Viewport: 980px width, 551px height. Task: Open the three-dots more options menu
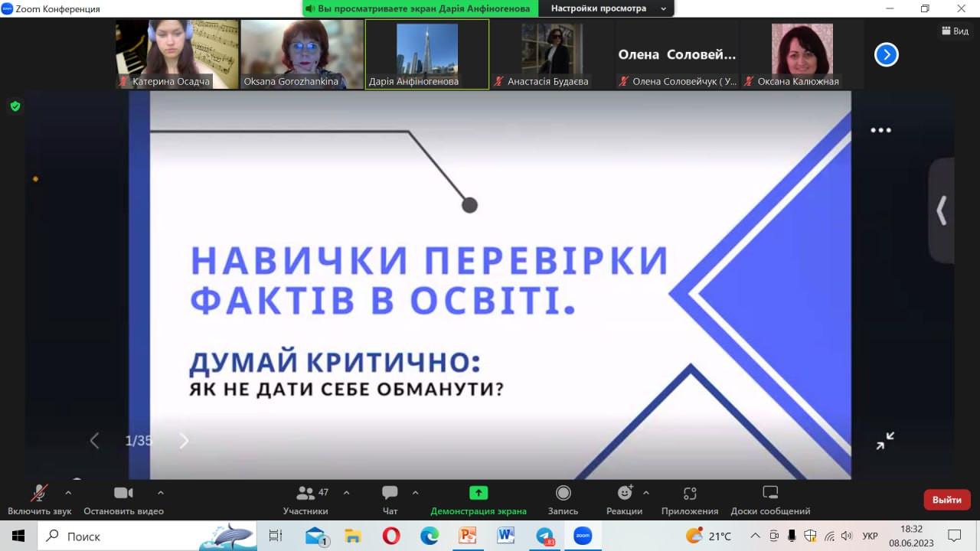880,130
